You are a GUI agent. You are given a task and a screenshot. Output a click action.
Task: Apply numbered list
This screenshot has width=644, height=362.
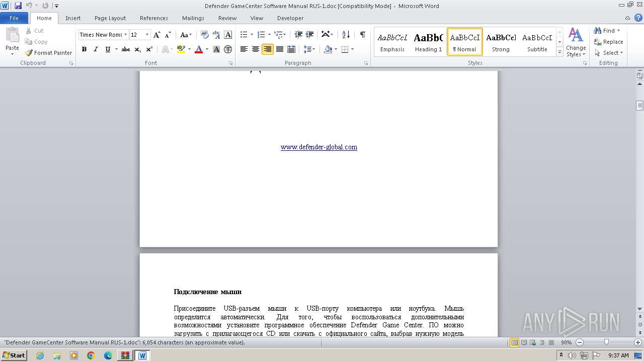click(261, 34)
